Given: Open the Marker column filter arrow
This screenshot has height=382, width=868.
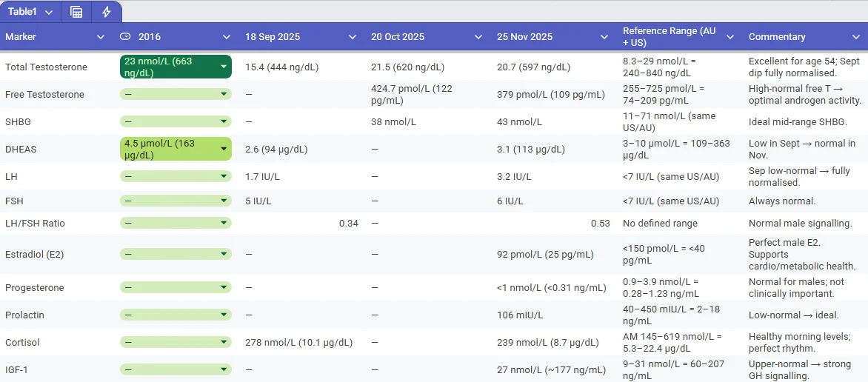Looking at the screenshot, I should [101, 37].
